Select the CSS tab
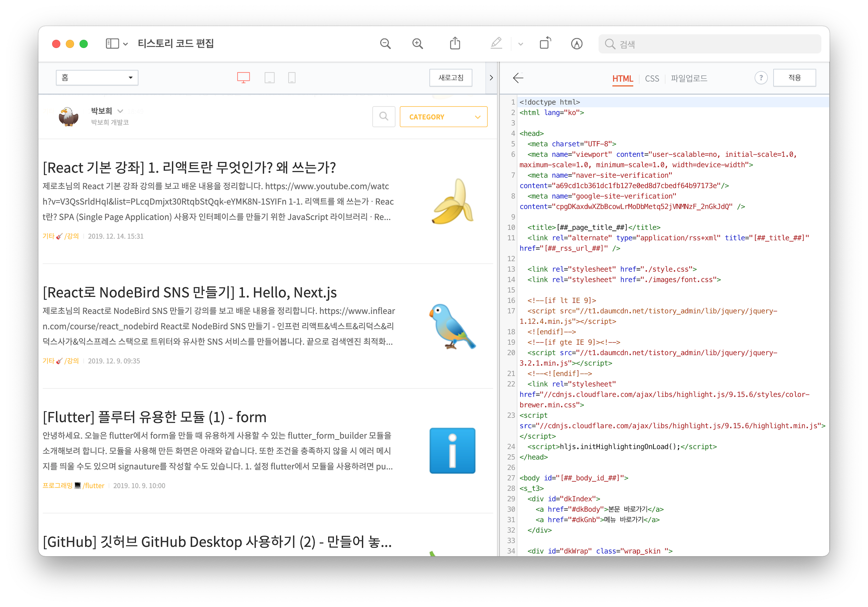This screenshot has height=607, width=868. coord(652,79)
